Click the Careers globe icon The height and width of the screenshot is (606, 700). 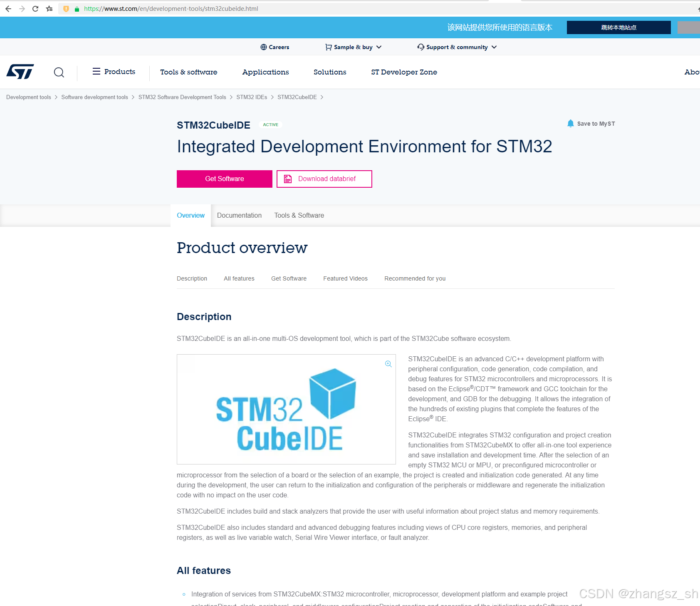(264, 47)
